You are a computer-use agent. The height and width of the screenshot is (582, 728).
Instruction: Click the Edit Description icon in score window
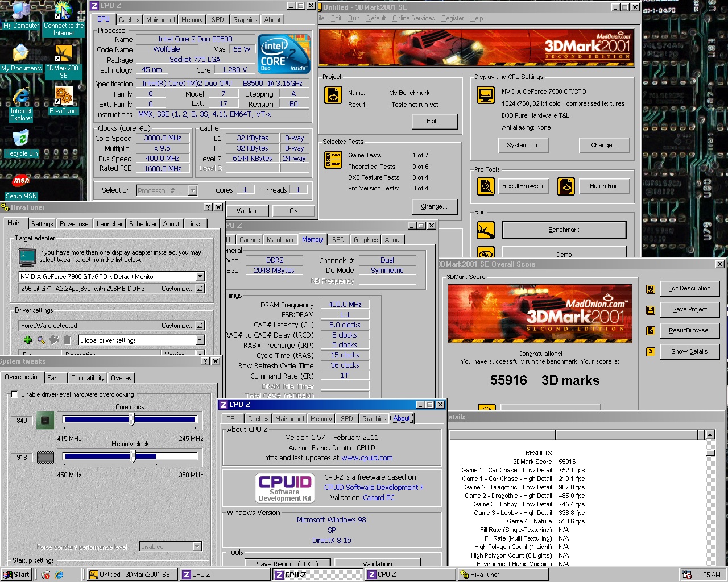651,289
